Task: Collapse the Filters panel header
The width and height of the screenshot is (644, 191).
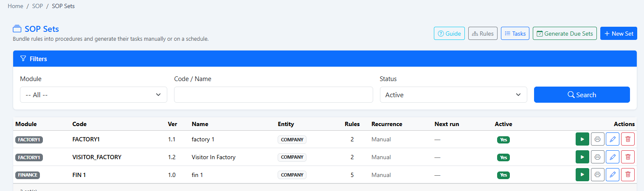Action: [325, 59]
